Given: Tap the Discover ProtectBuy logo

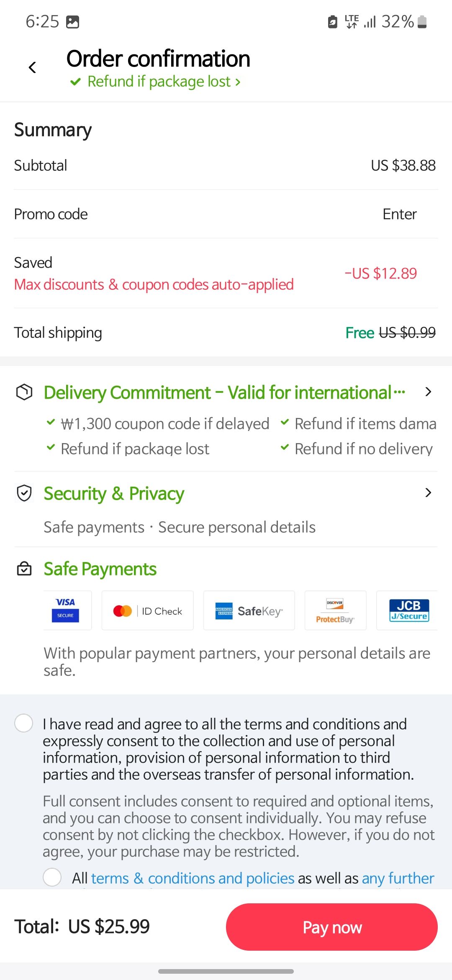Looking at the screenshot, I should tap(335, 611).
